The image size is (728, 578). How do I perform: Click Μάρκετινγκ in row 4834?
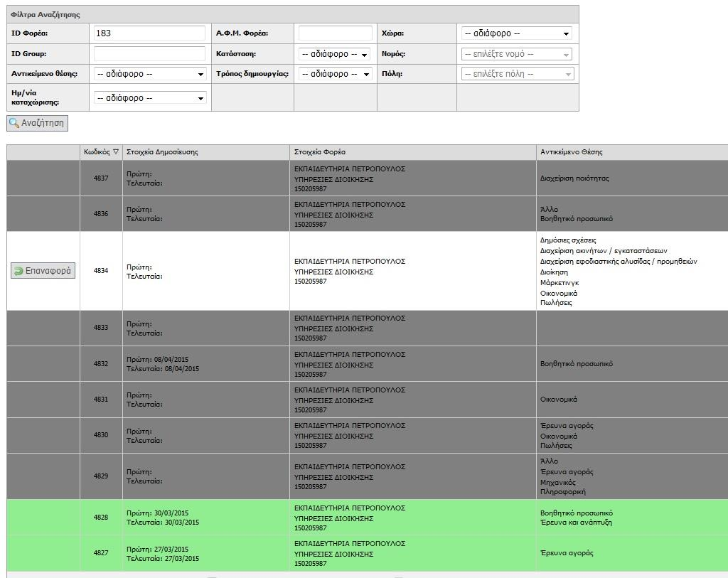coord(560,283)
